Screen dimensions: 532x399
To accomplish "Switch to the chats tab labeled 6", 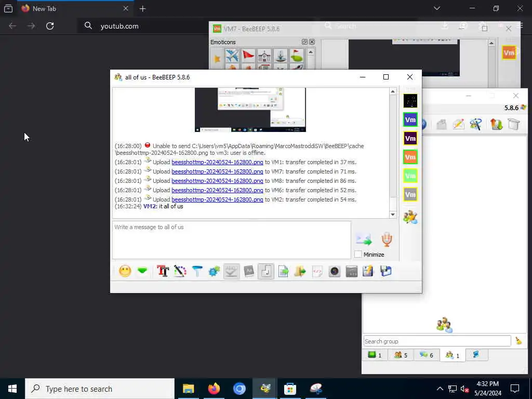I will tap(426, 355).
